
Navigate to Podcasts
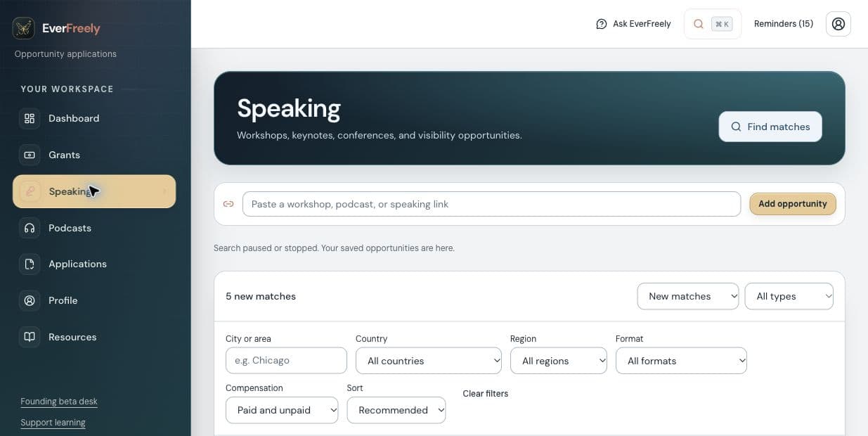pos(94,228)
